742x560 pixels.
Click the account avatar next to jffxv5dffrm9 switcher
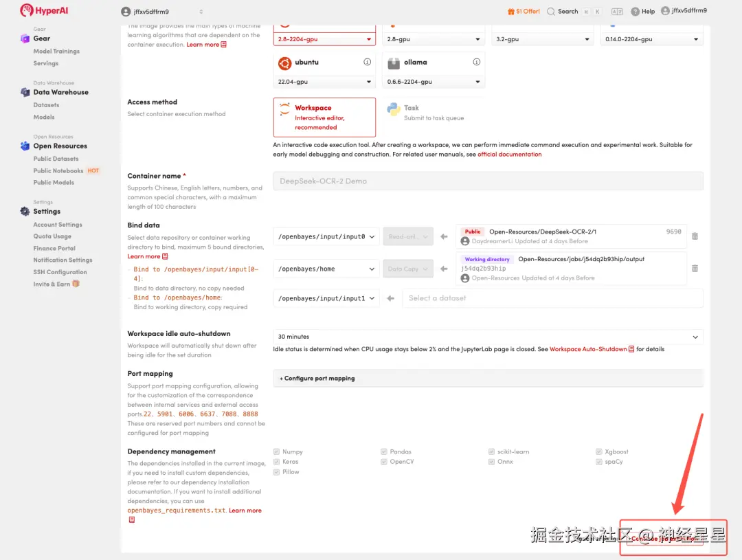tap(126, 12)
